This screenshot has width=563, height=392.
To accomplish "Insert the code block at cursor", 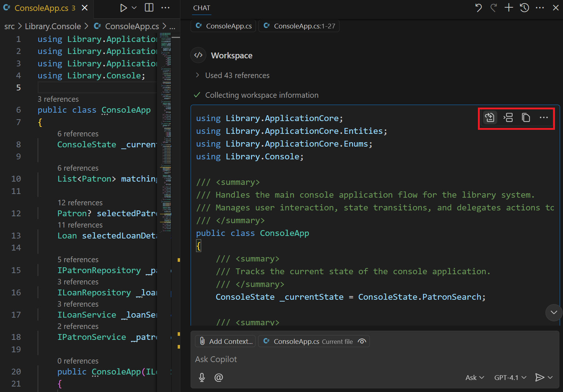I will (x=508, y=117).
